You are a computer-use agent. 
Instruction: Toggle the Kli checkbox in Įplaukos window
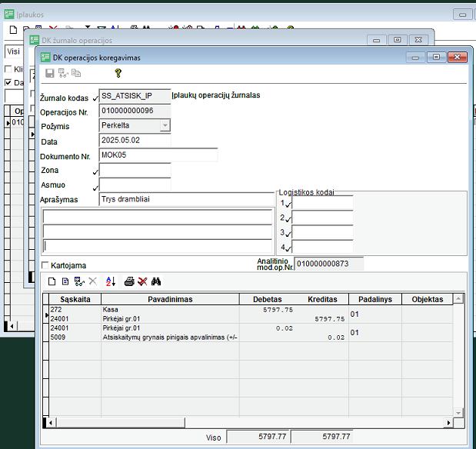click(x=8, y=69)
